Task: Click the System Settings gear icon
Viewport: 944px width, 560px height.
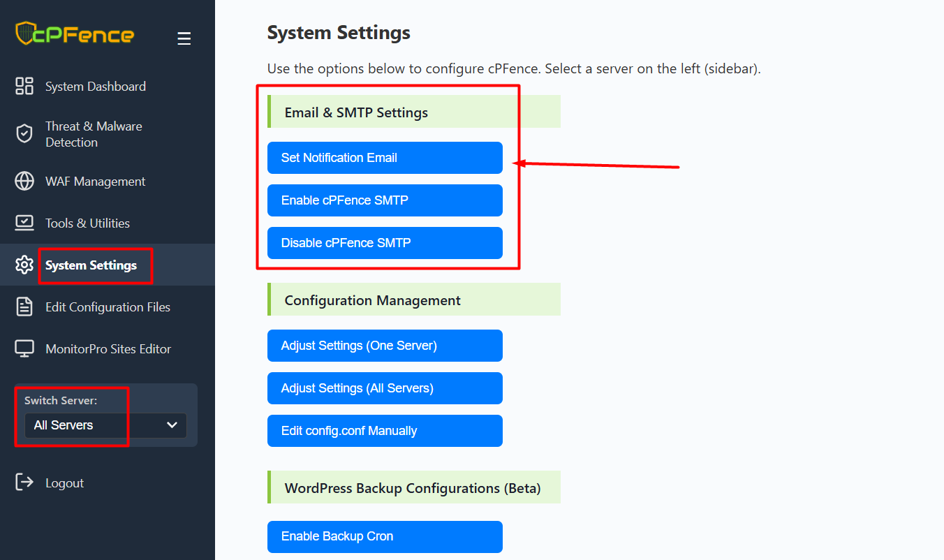Action: coord(24,265)
